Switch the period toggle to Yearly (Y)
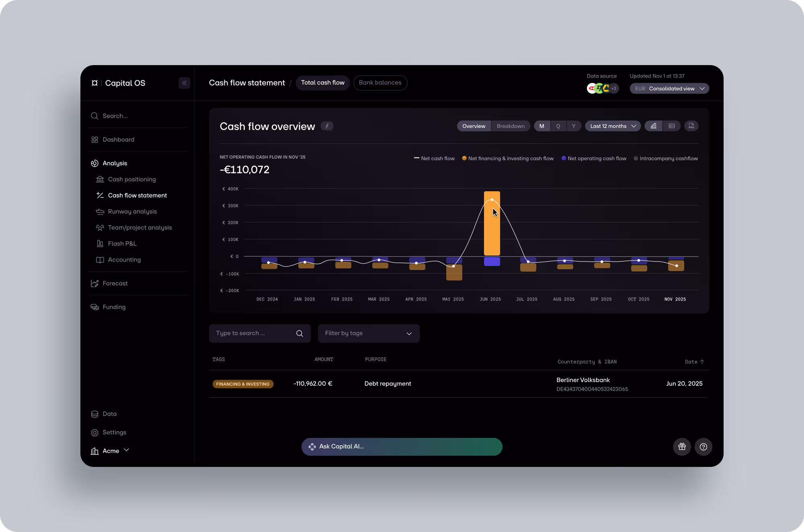Image resolution: width=804 pixels, height=532 pixels. 574,126
